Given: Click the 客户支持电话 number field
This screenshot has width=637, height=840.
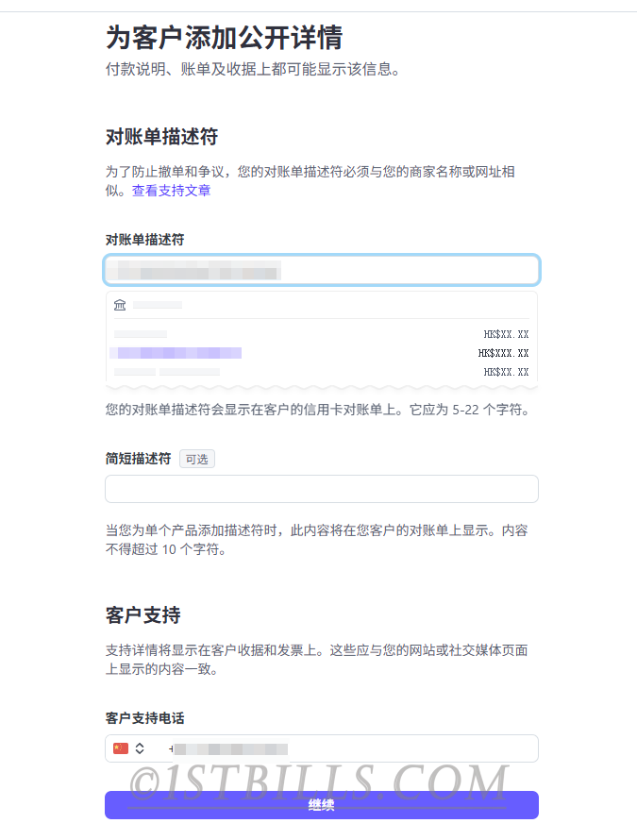Looking at the screenshot, I should [349, 748].
